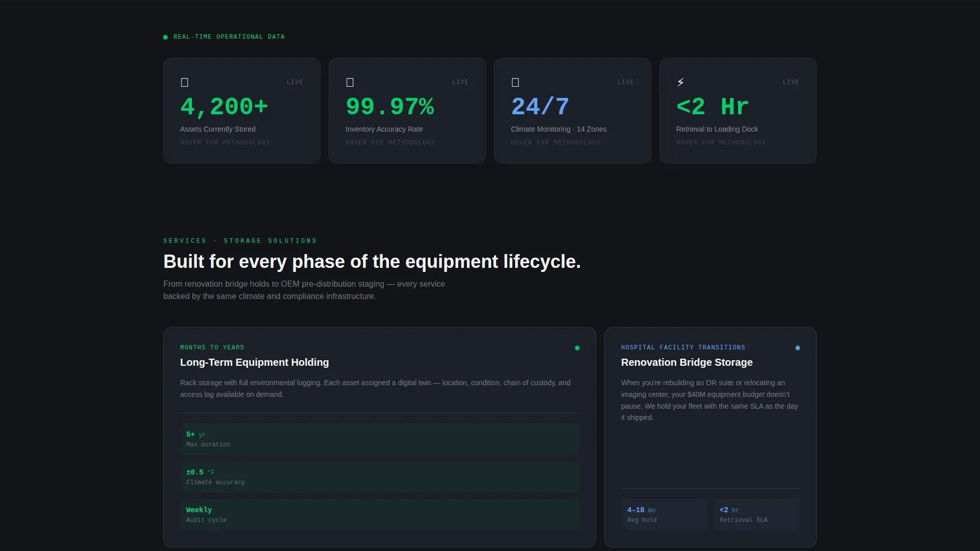Click the 24/7 climate monitoring value
Viewport: 980px width, 551px height.
540,107
